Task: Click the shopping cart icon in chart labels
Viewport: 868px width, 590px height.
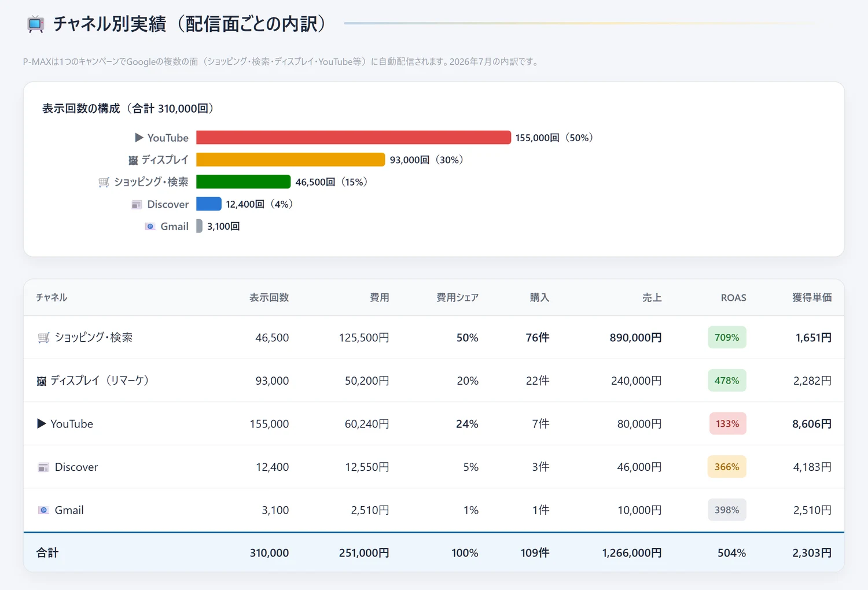Action: [104, 182]
